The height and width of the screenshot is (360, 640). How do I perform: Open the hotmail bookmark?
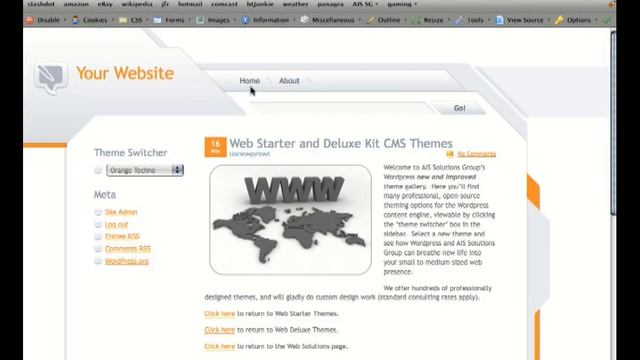click(x=190, y=4)
